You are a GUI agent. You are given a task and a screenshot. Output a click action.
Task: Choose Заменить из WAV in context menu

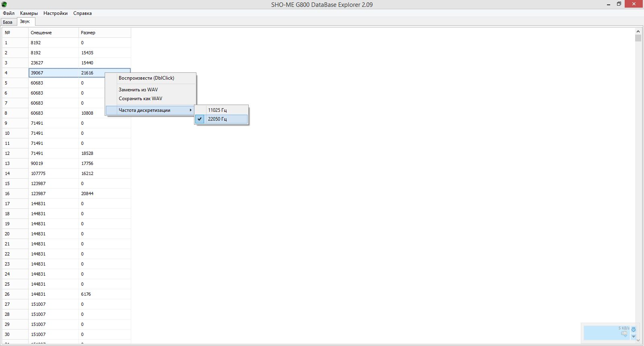151,90
